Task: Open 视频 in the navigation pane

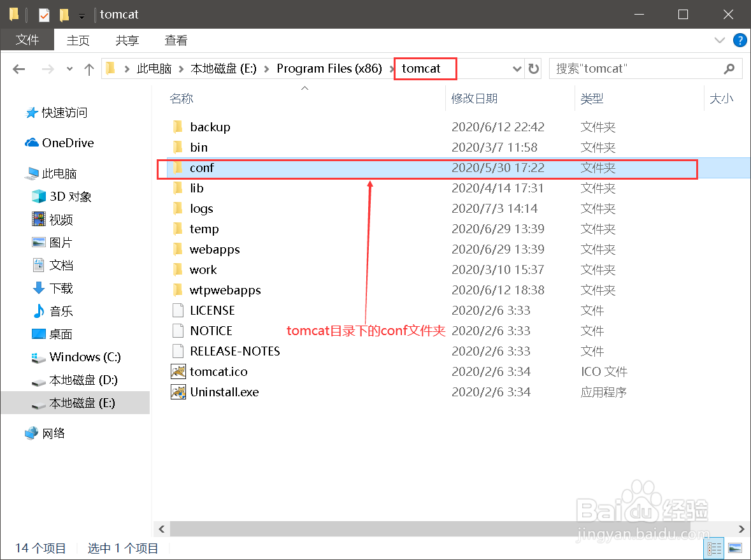Action: [52, 219]
